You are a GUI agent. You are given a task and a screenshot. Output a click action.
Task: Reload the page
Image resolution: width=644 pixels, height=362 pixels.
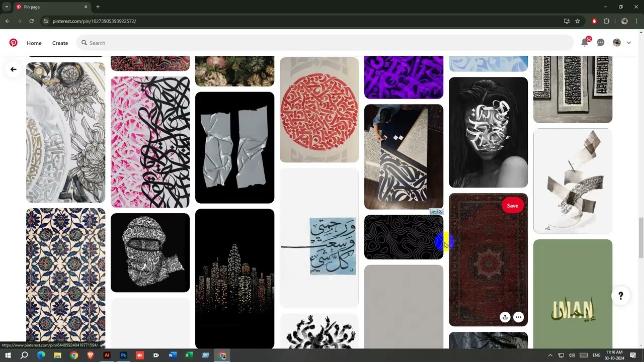click(31, 21)
